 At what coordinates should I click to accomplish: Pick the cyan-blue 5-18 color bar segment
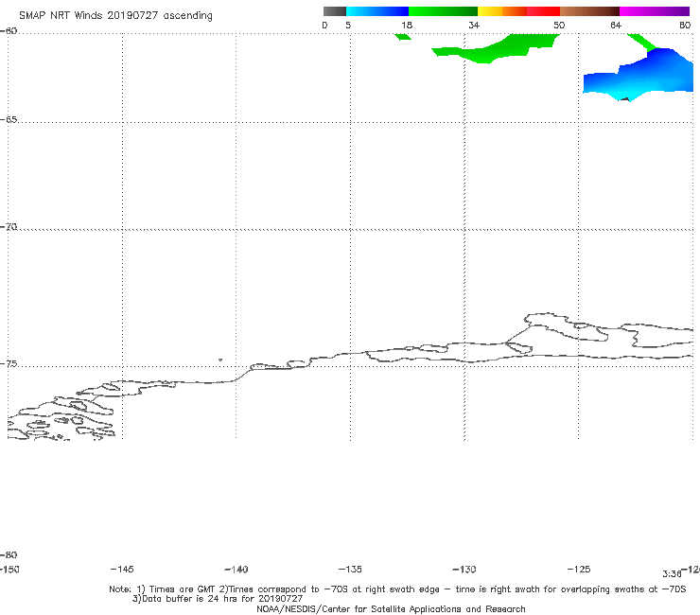(x=377, y=11)
